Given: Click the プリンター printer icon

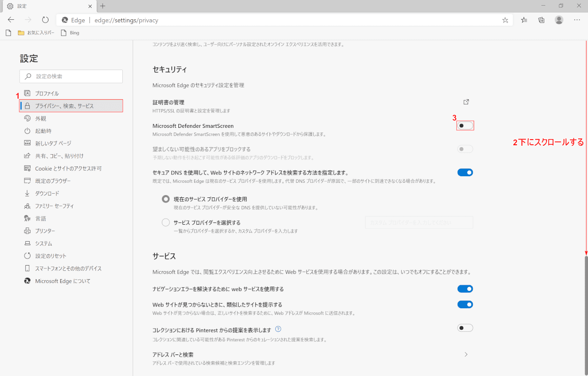Looking at the screenshot, I should 27,231.
